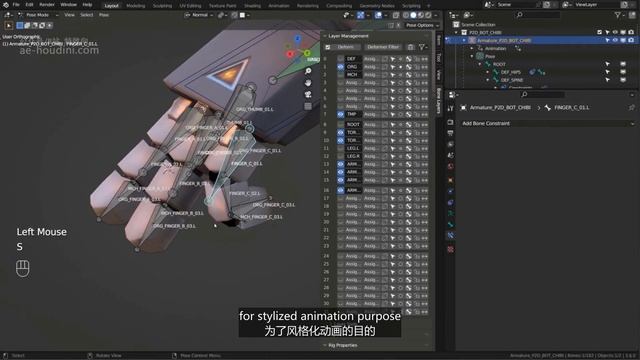The height and width of the screenshot is (360, 640).
Task: Open the outliner filter dropdown
Action: [x=620, y=15]
